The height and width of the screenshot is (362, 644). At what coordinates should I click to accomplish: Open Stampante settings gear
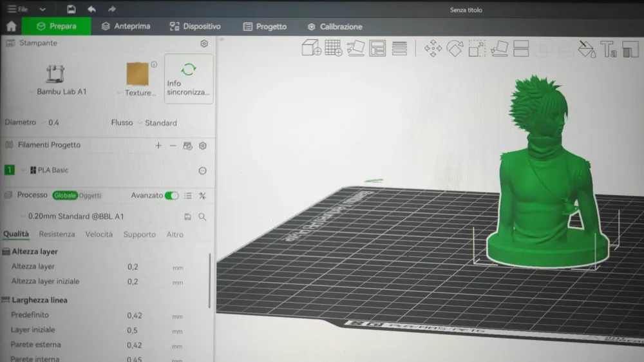(204, 44)
